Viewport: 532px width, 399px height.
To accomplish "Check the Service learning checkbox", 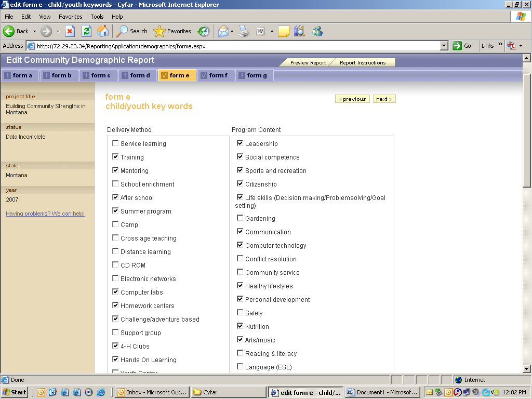I will (x=115, y=143).
